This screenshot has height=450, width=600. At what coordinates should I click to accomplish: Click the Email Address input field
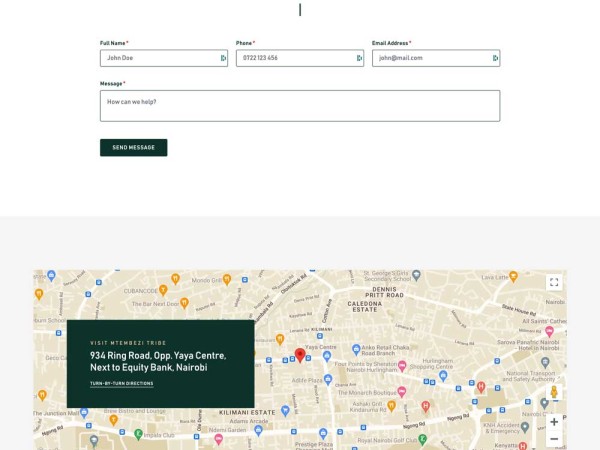click(x=436, y=58)
